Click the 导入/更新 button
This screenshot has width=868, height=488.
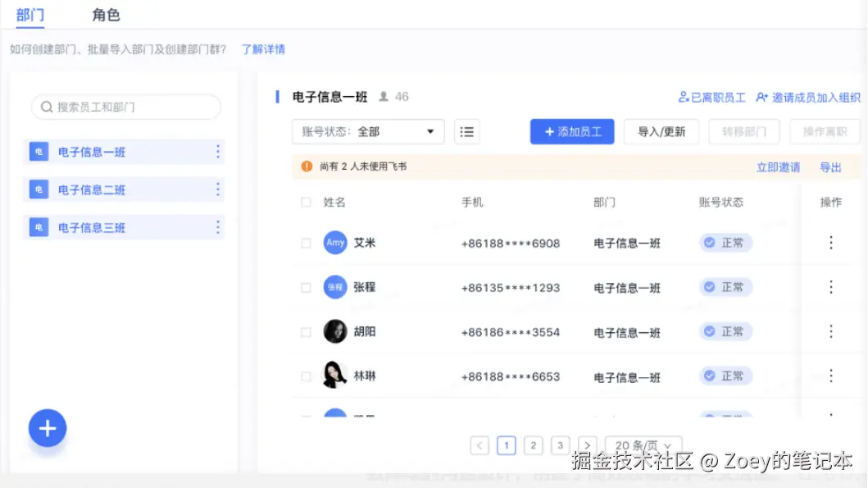coord(661,132)
